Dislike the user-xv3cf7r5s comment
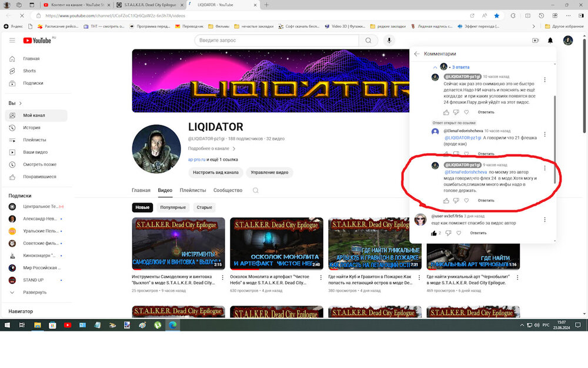 [x=448, y=233]
